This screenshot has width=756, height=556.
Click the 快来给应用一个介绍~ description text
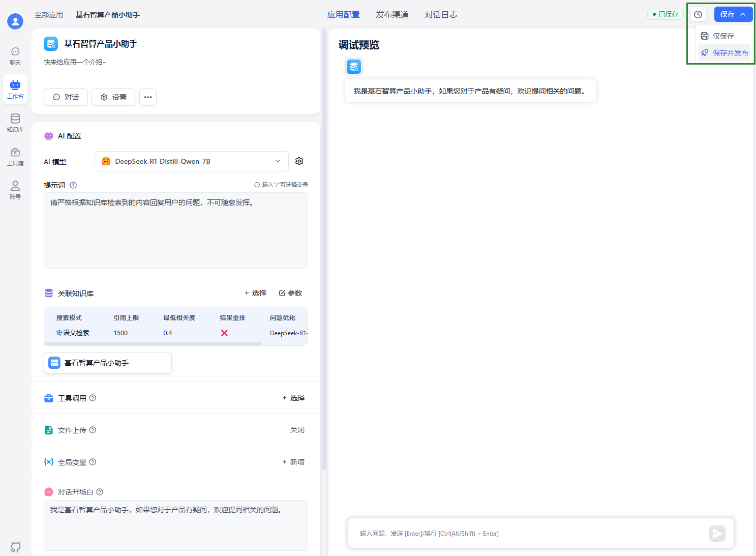[75, 62]
